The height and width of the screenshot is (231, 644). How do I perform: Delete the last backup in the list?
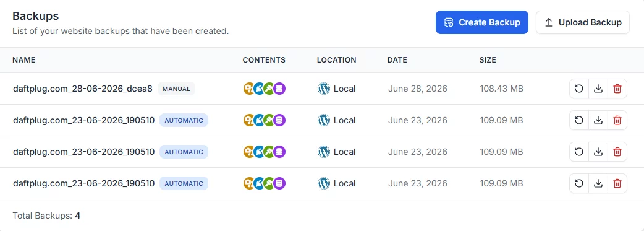click(x=617, y=184)
